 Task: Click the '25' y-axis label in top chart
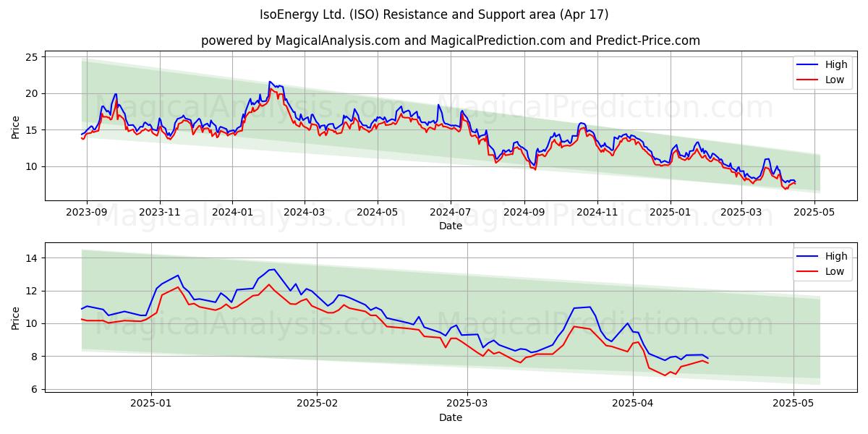tap(32, 57)
